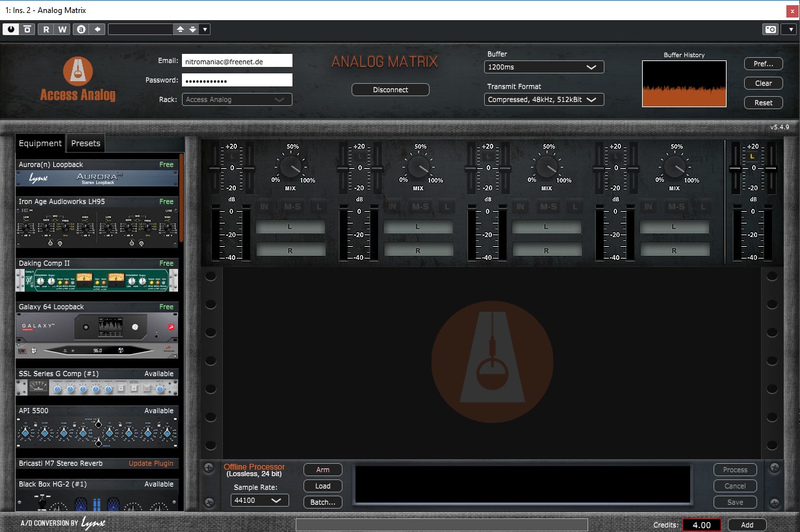Click the Password input field
The width and height of the screenshot is (800, 532).
(237, 80)
